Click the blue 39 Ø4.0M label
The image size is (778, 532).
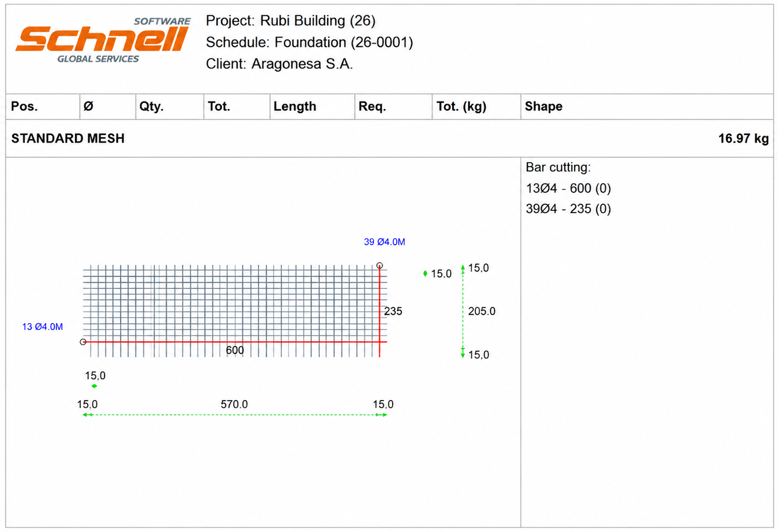coord(384,242)
